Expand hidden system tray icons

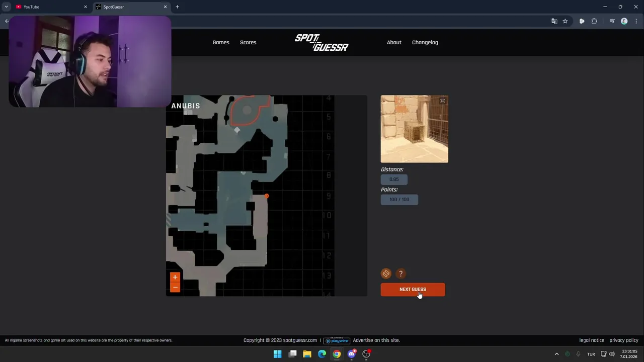[x=556, y=354]
